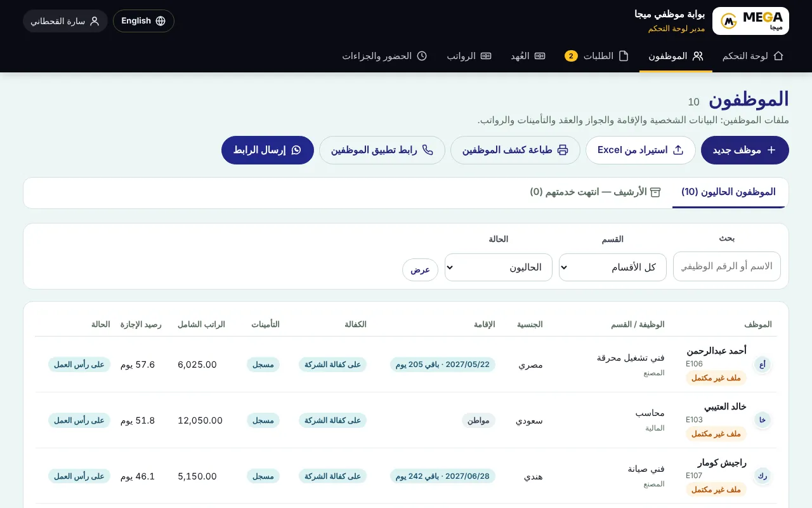Click the icon next to العُهد
This screenshot has width=812, height=508.
click(x=540, y=56)
